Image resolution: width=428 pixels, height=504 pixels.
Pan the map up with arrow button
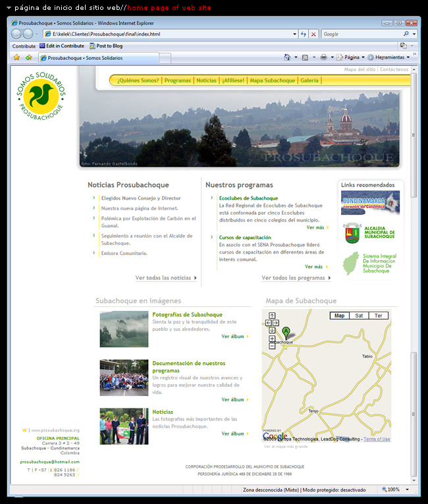tap(272, 316)
